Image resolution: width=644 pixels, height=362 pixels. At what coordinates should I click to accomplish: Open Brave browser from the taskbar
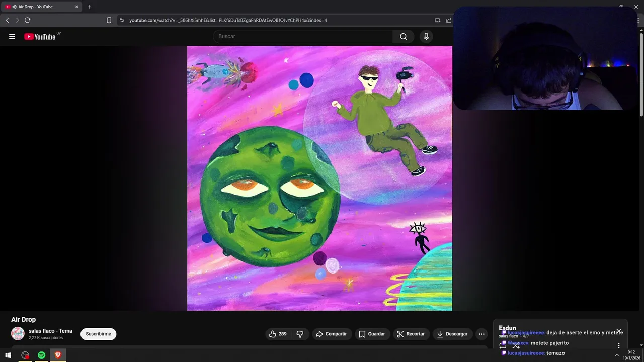(58, 355)
